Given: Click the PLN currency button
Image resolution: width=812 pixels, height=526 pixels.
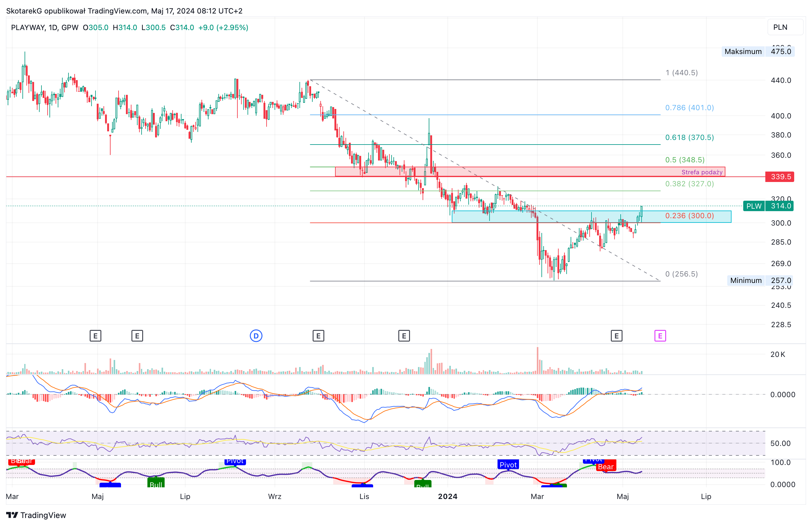Looking at the screenshot, I should click(785, 27).
